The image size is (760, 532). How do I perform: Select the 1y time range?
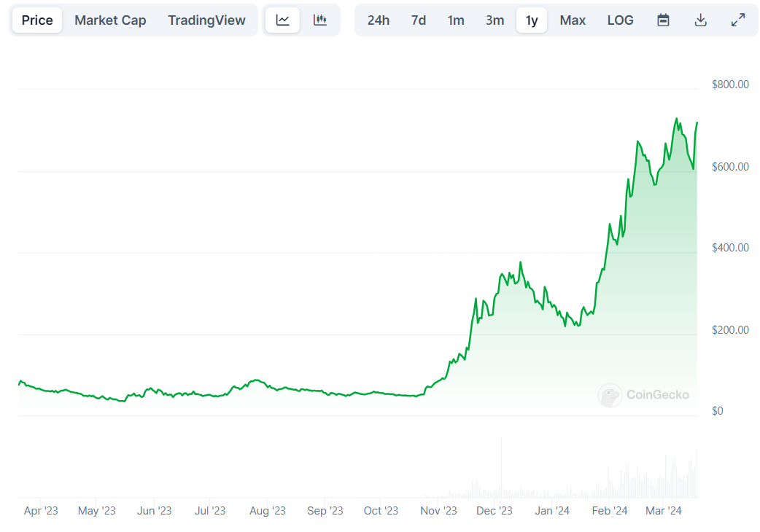click(x=532, y=20)
